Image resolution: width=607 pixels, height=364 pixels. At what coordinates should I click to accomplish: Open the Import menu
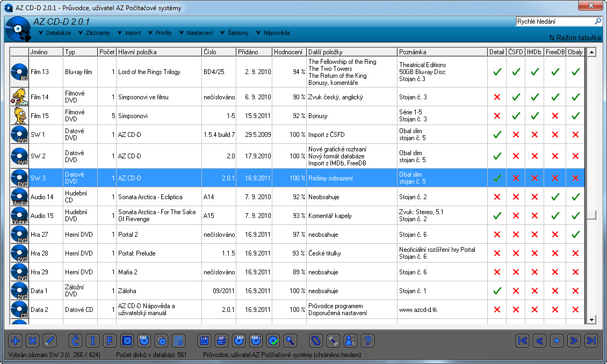129,33
